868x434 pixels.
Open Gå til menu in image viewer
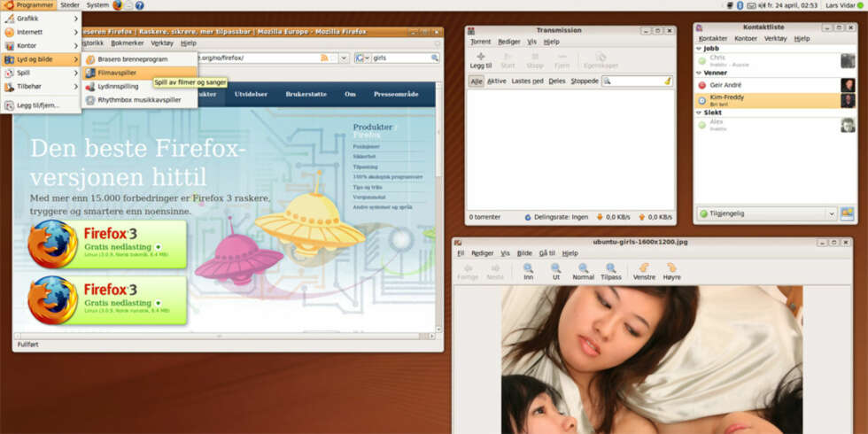(x=546, y=253)
